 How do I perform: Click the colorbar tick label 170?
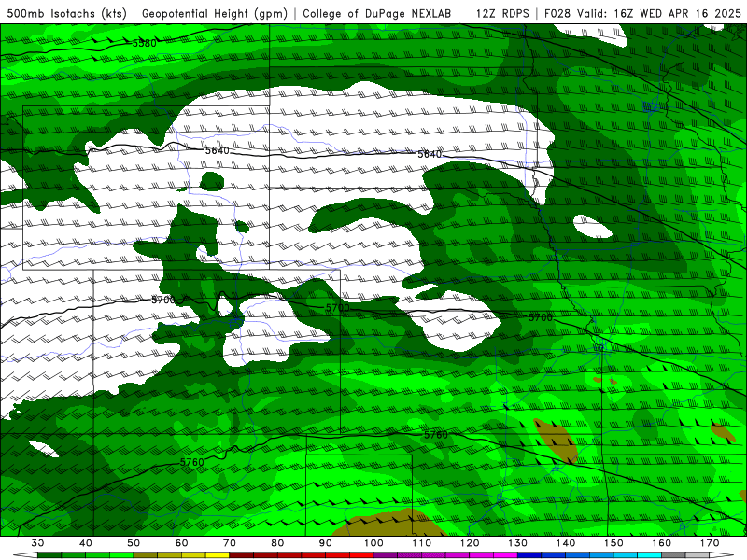pyautogui.click(x=710, y=543)
